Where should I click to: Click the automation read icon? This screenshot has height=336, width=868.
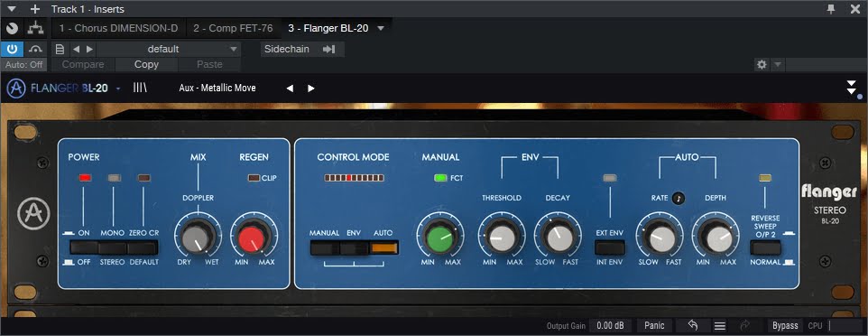35,49
